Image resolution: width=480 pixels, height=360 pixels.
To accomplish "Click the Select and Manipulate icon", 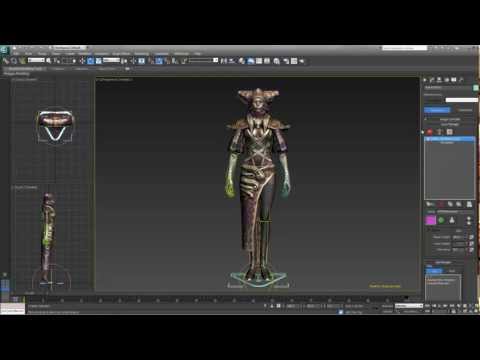I will coord(133,61).
